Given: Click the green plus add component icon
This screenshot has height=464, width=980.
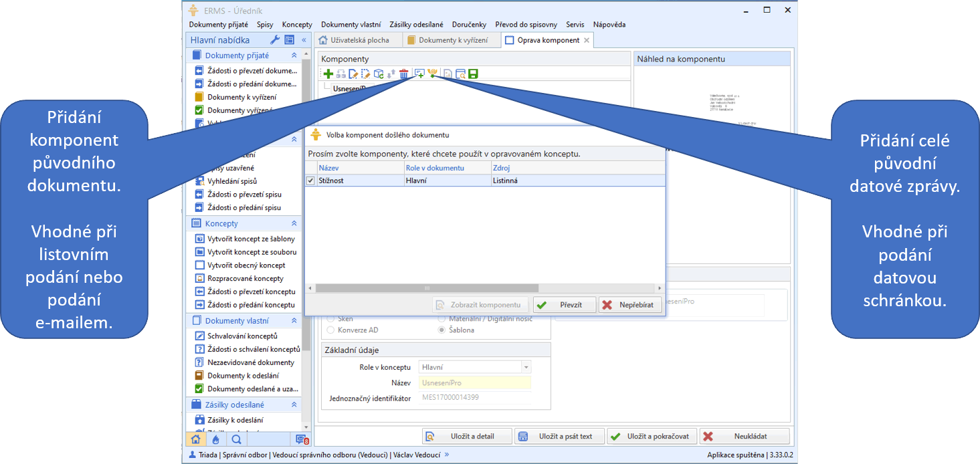Looking at the screenshot, I should pyautogui.click(x=328, y=74).
